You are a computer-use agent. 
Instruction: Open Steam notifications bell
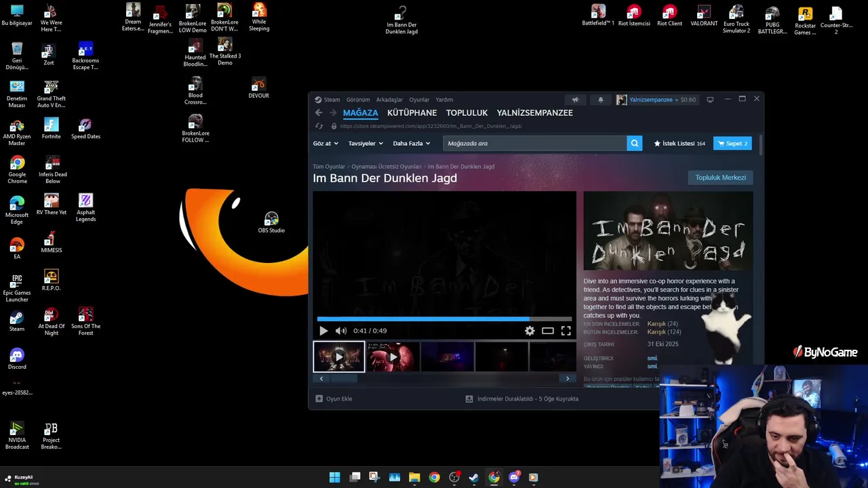(600, 100)
